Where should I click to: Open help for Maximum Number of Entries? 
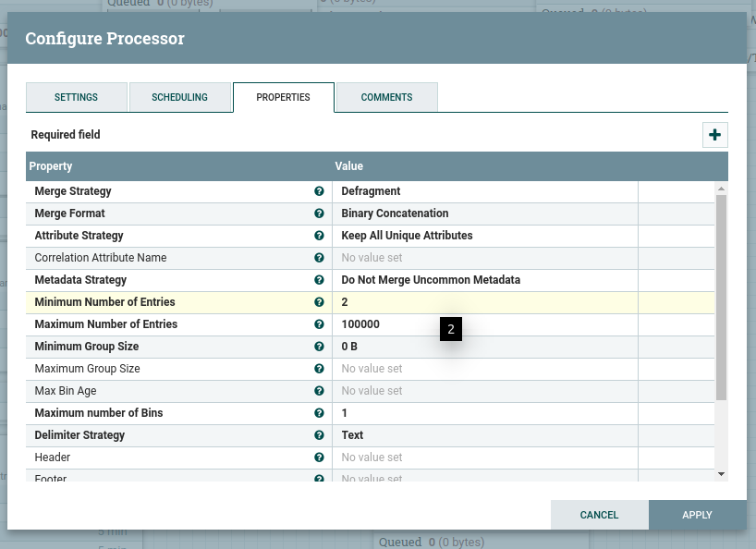pos(319,324)
